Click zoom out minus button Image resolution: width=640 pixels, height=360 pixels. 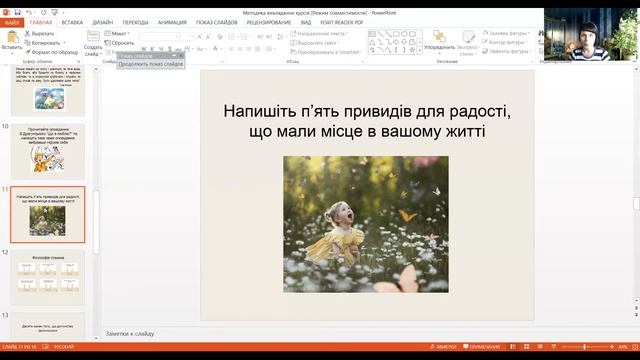pos(564,347)
